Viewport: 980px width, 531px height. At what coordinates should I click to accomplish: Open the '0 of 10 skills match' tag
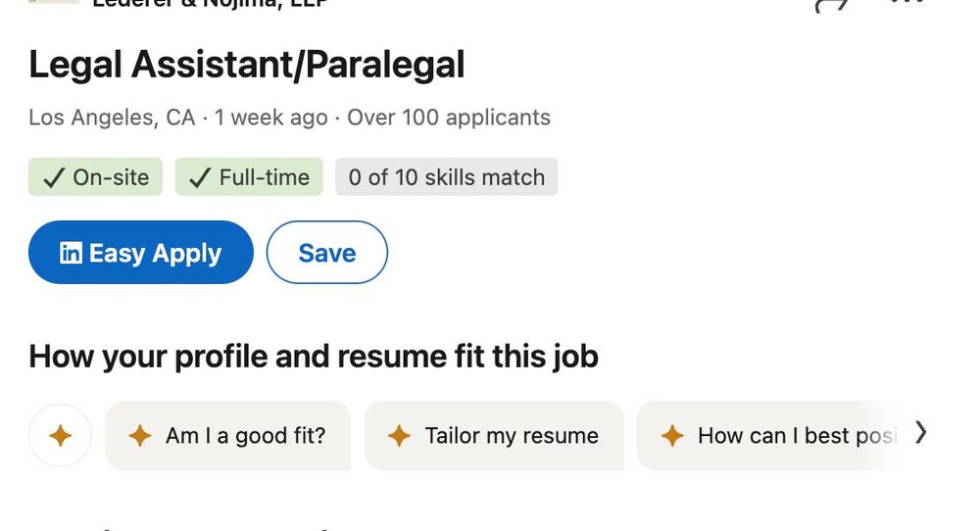click(446, 176)
